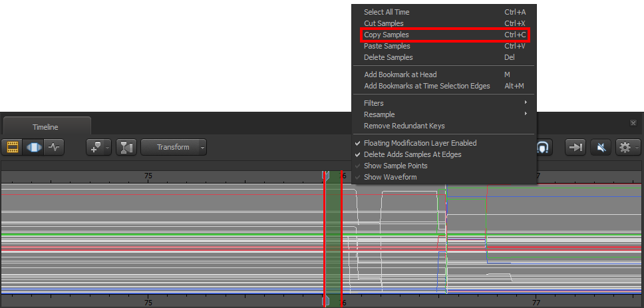644x308 pixels.
Task: Choose Add Bookmarks at Time Selection Edges
Action: 444,86
